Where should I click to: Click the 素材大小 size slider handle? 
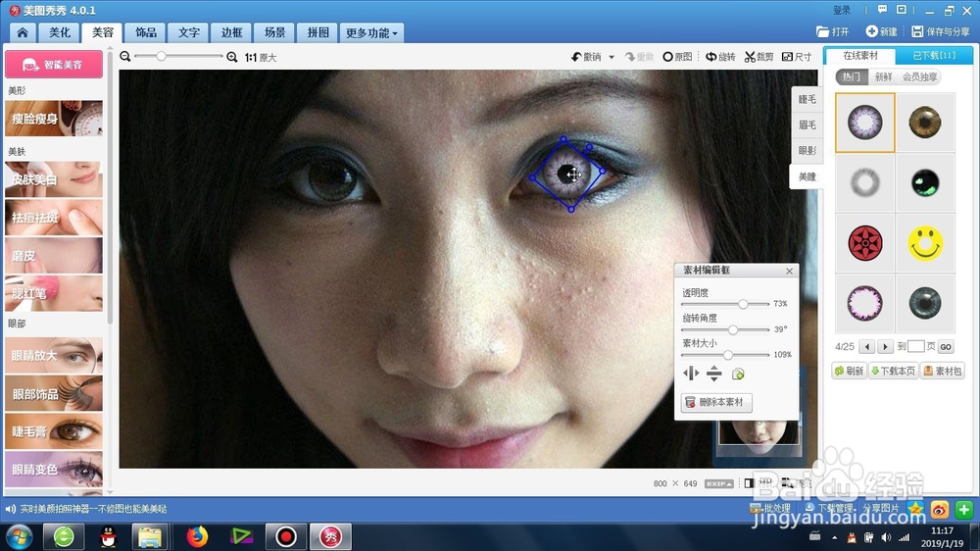pos(728,355)
